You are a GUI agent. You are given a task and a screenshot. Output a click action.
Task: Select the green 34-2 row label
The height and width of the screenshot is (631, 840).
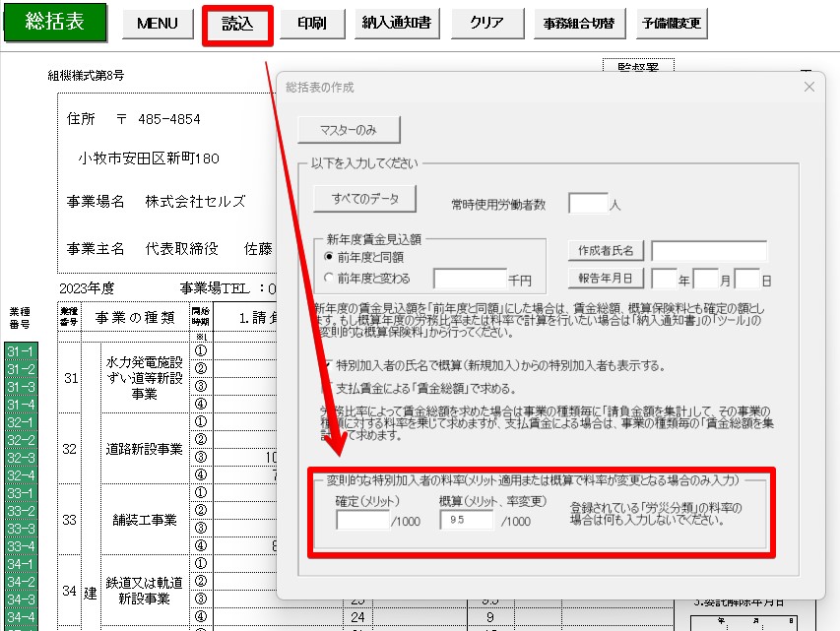[x=21, y=581]
